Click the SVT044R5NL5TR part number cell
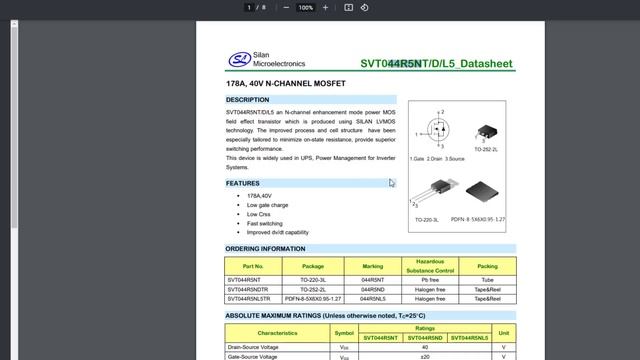The width and height of the screenshot is (640, 360). pos(253,299)
